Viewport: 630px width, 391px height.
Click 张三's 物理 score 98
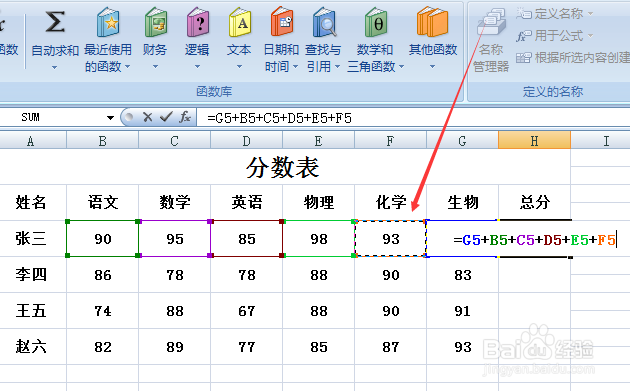[319, 239]
